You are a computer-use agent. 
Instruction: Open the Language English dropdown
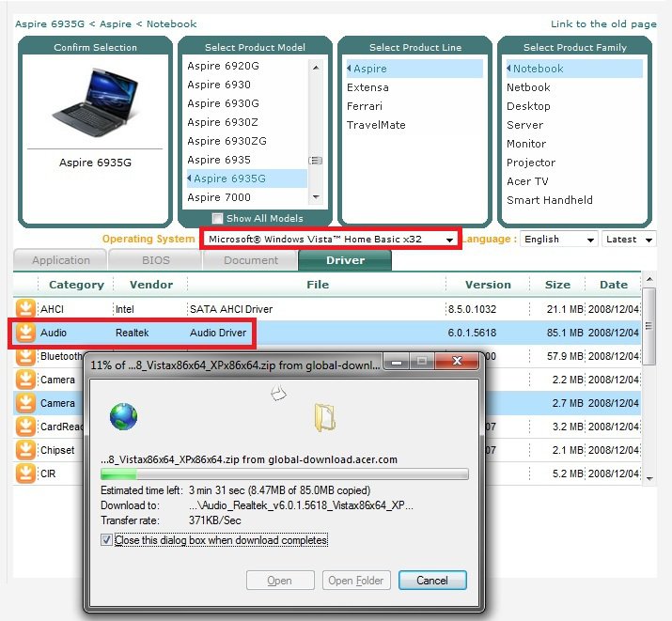click(x=559, y=239)
